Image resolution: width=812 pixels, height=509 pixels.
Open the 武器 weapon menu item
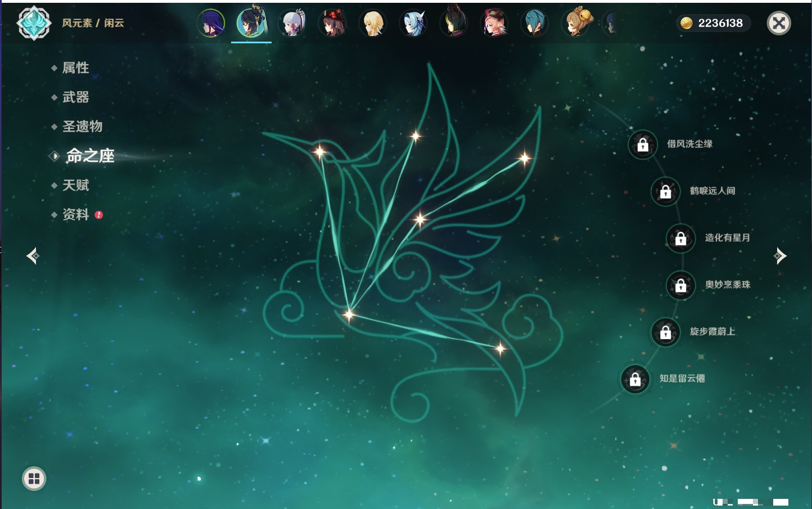75,97
